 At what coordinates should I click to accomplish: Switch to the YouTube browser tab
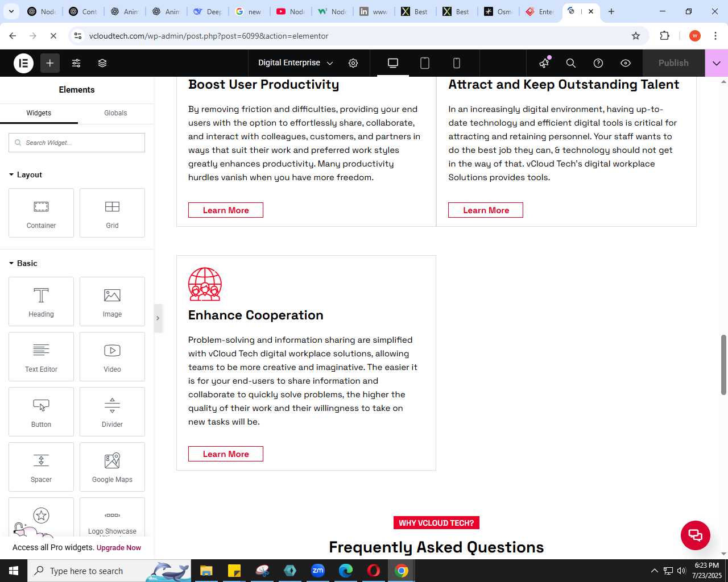(x=291, y=11)
